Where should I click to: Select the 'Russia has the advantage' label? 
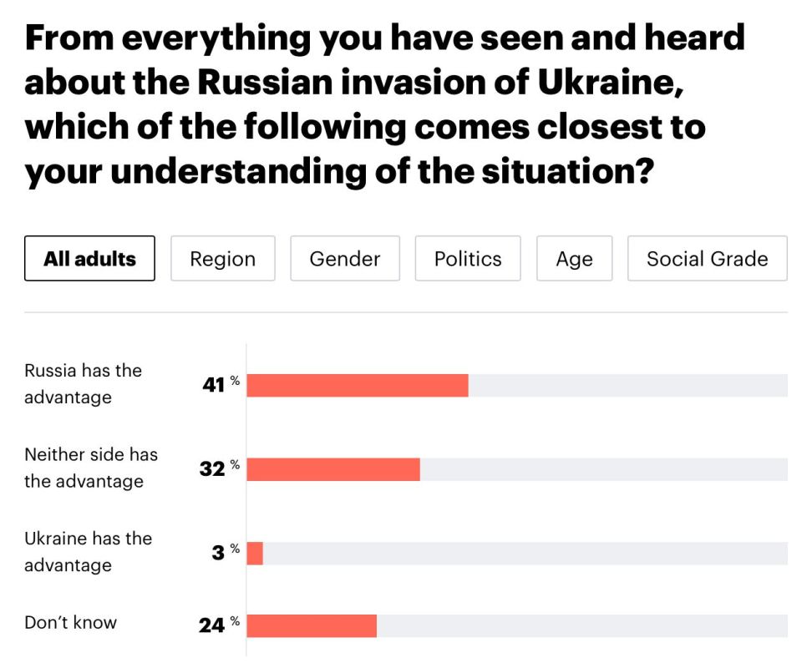click(x=83, y=384)
